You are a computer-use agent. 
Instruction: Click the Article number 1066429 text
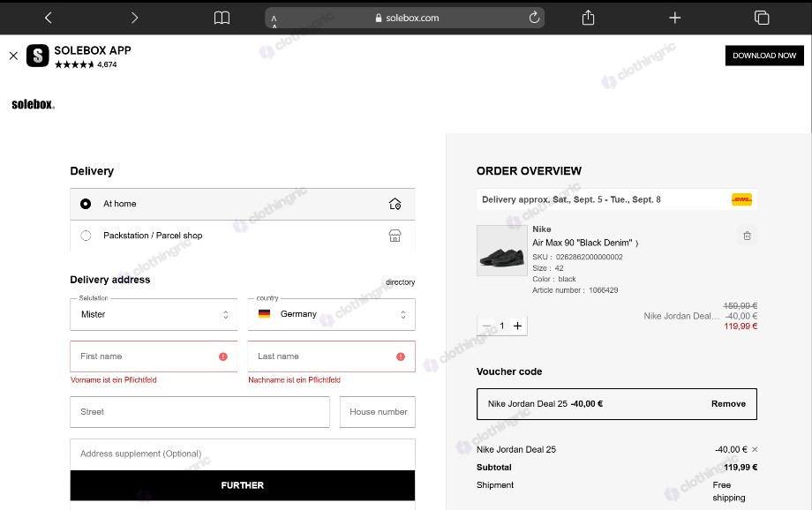tap(575, 290)
